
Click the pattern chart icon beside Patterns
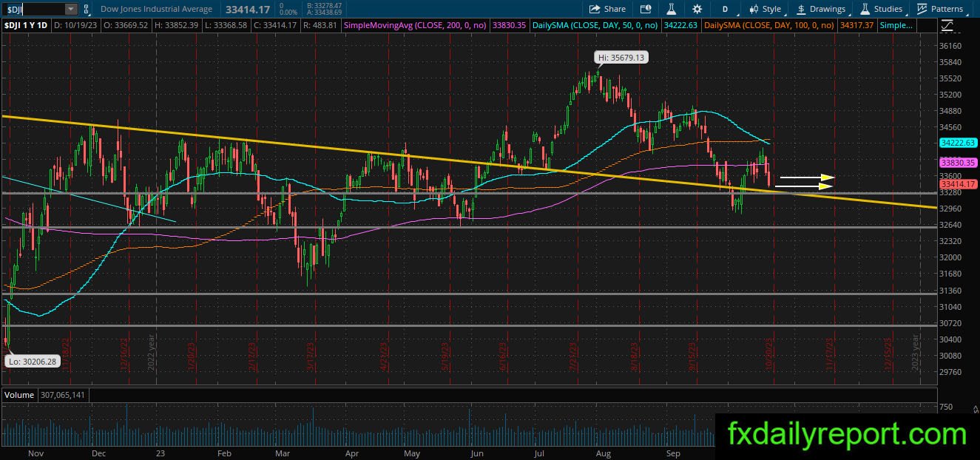click(x=922, y=9)
